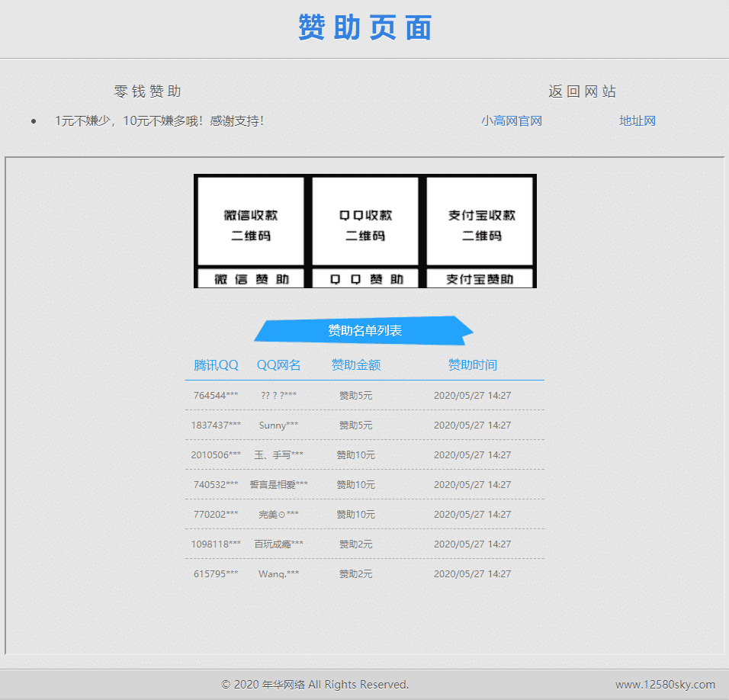Viewport: 729px width, 700px height.
Task: Click the 赞助页面 page title
Action: [x=365, y=27]
